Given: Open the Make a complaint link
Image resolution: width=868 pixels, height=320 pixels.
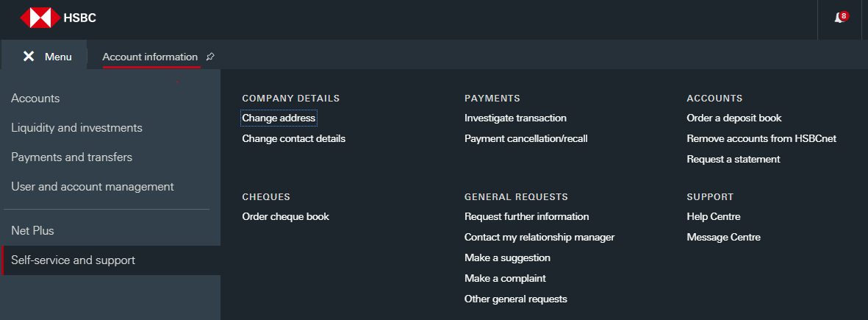Looking at the screenshot, I should (x=506, y=279).
